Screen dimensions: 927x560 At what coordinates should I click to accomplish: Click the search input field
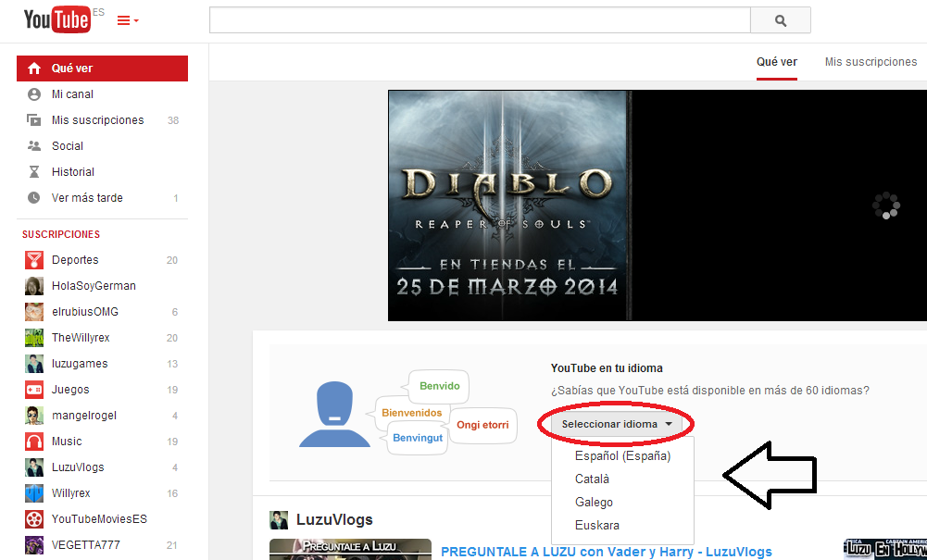pyautogui.click(x=480, y=20)
